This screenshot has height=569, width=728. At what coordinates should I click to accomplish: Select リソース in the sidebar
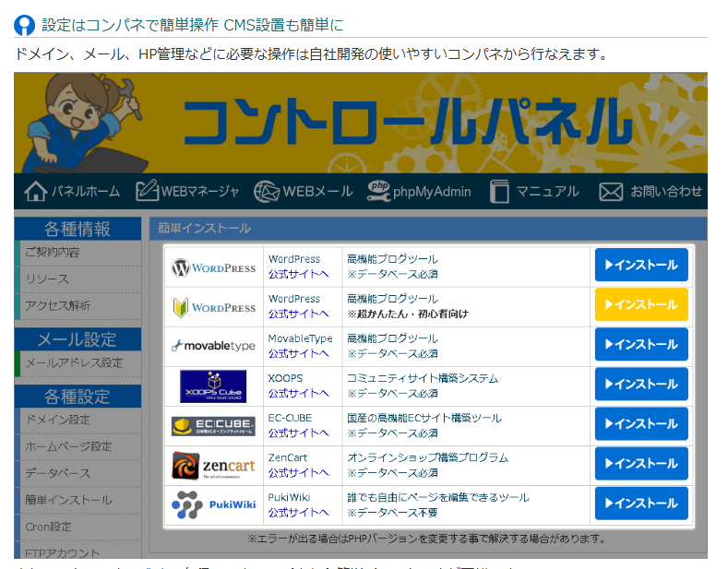(78, 279)
